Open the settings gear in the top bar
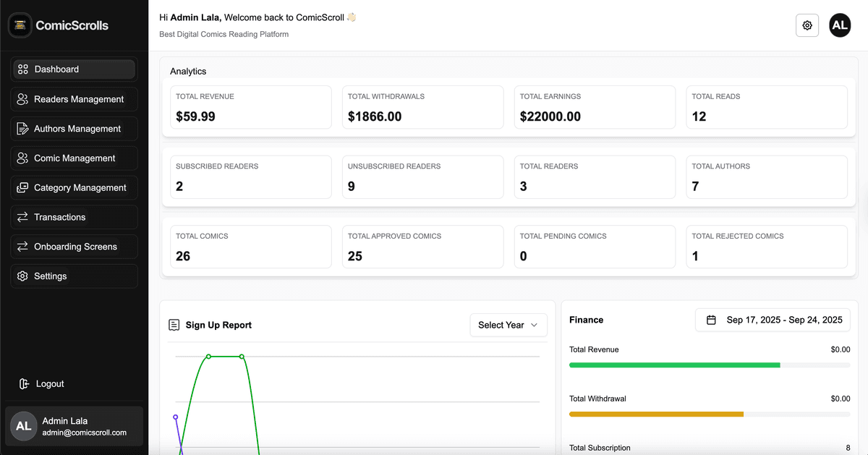Image resolution: width=868 pixels, height=455 pixels. tap(807, 25)
